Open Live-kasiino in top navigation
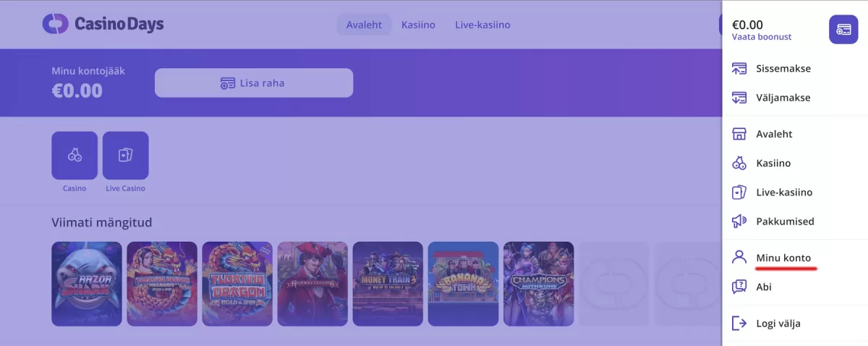868x346 pixels. (x=482, y=25)
